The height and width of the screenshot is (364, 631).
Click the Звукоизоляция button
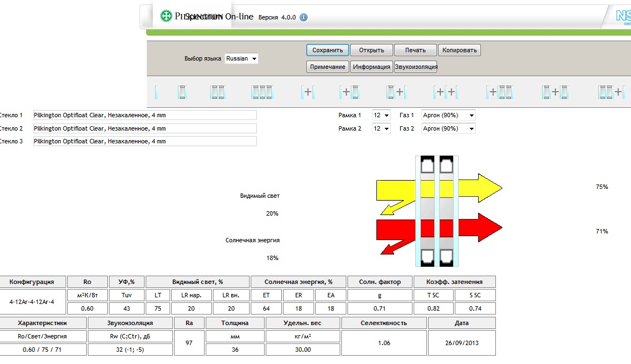coord(416,67)
